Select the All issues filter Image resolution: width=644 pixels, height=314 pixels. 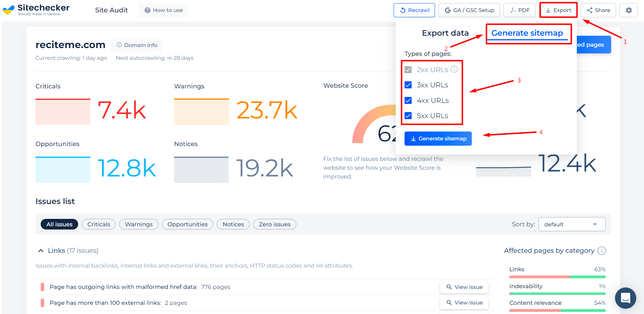(x=59, y=224)
